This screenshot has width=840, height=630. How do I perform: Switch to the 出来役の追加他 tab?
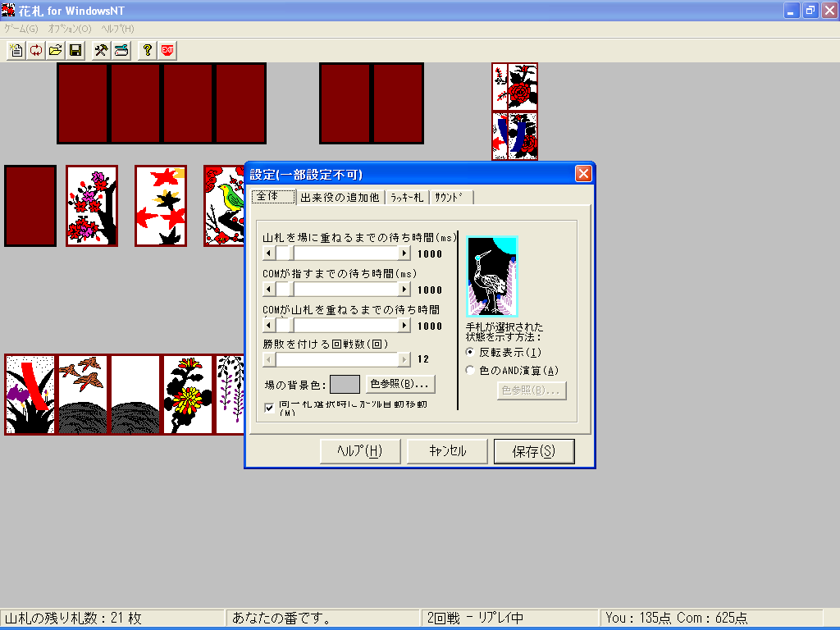coord(340,198)
